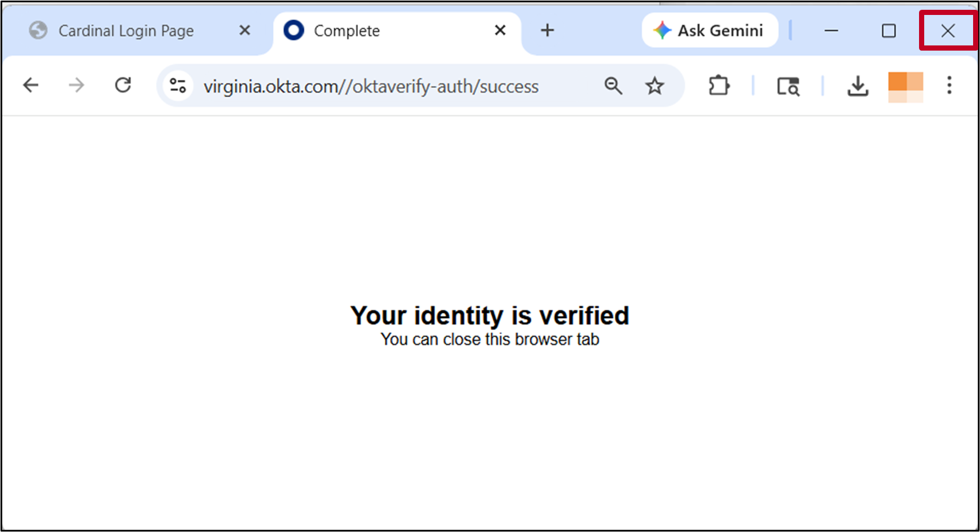Open the Chrome three-dot menu
The image size is (980, 532).
[949, 86]
